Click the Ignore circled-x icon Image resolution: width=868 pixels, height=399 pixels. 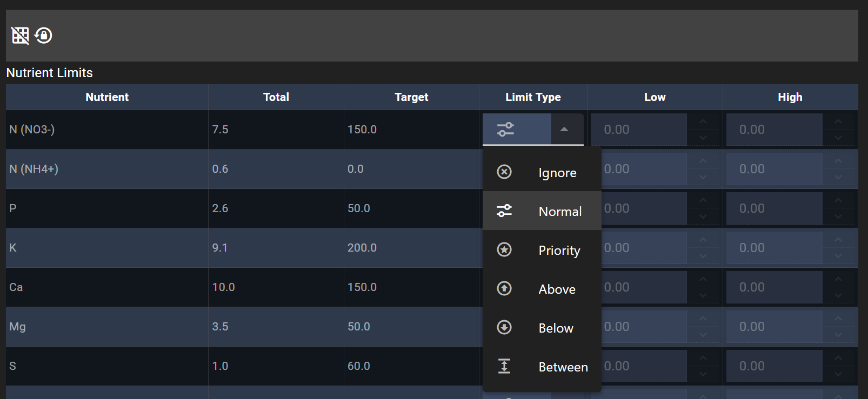point(504,172)
